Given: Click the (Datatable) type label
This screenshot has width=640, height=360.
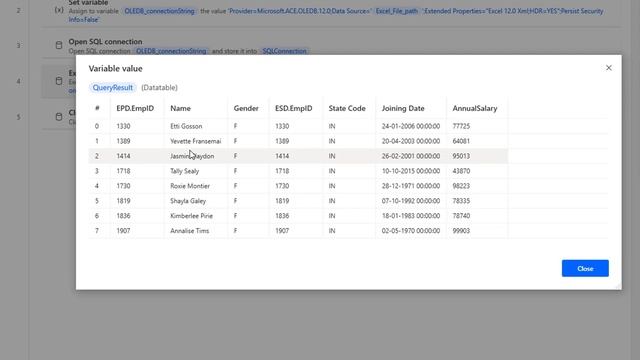Looking at the screenshot, I should (x=159, y=87).
